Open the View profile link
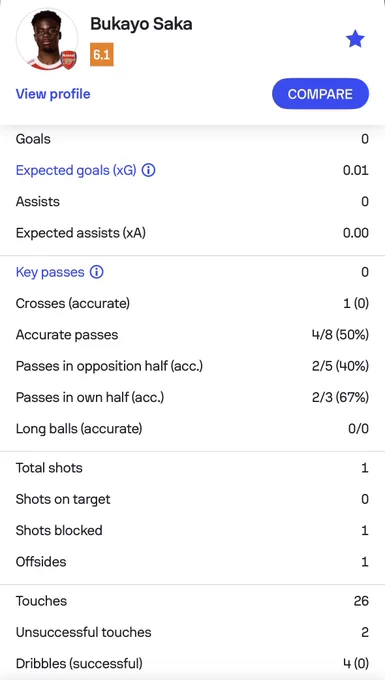This screenshot has height=680, width=385. click(x=53, y=94)
